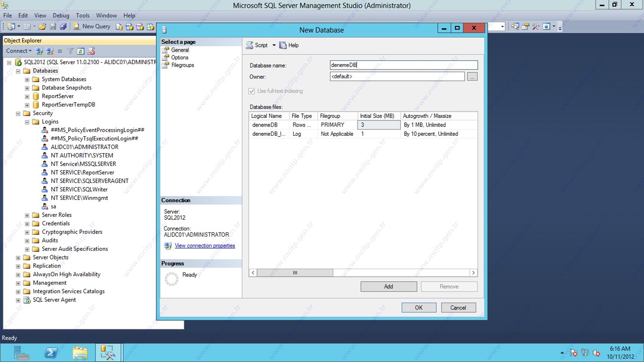
Task: Click the Use full-text indexing checkbox
Action: pyautogui.click(x=251, y=91)
